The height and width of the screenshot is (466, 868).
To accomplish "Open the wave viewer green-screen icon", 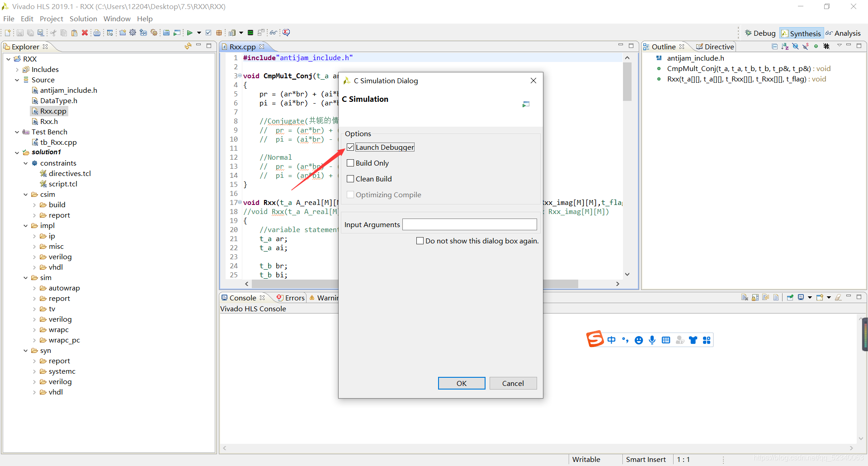I will [250, 33].
